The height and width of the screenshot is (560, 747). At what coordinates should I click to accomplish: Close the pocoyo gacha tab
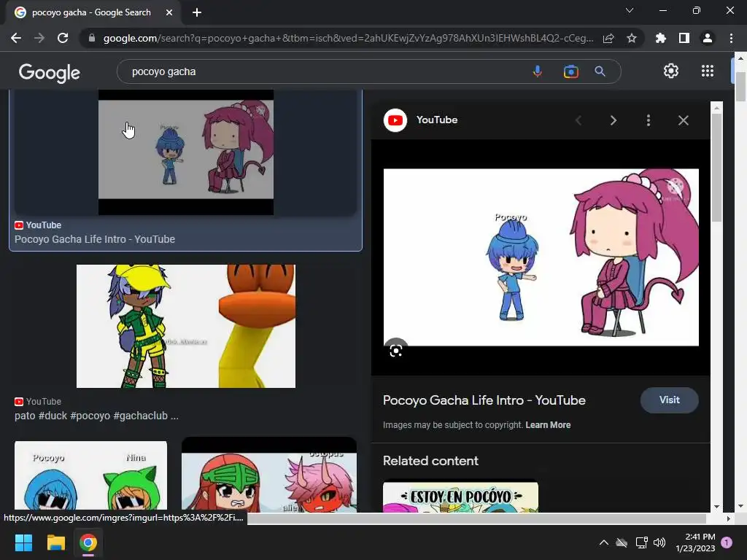coord(169,12)
